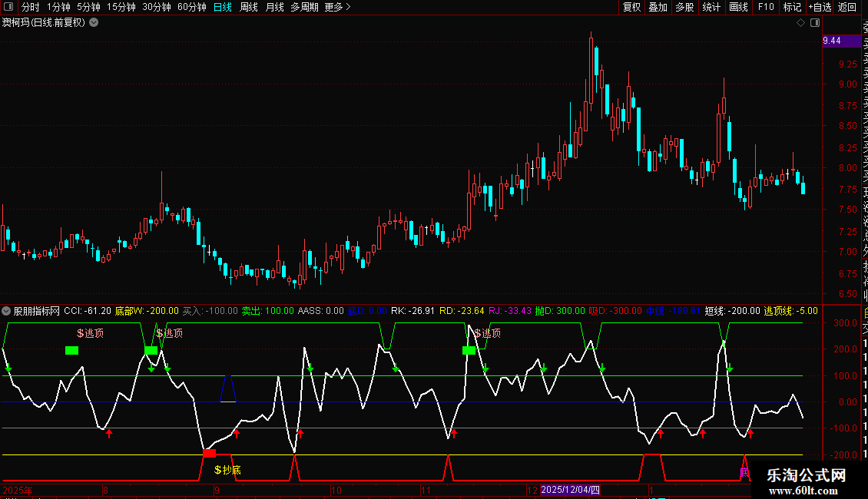
Task: Click the RK: -26.91 label
Action: click(x=413, y=311)
